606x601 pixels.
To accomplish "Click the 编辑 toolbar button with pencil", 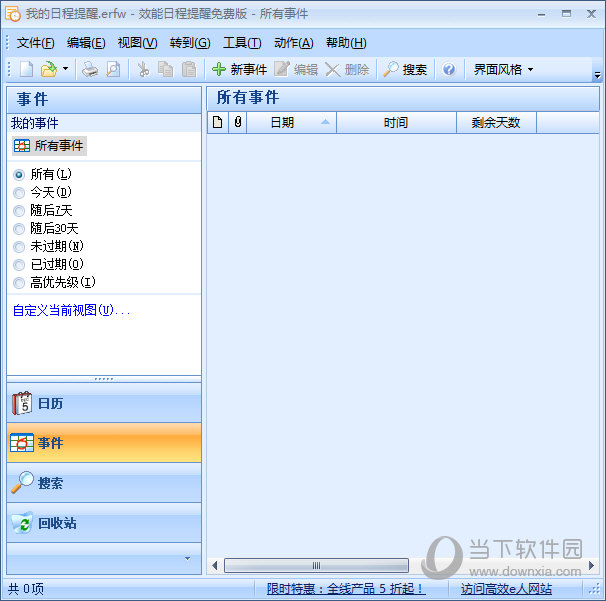I will 296,70.
